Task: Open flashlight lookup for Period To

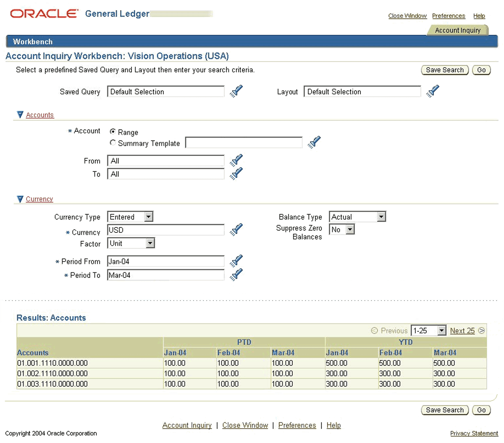Action: coord(236,274)
